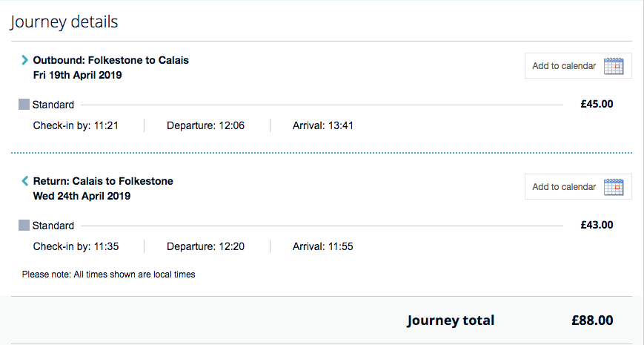Click the Arrival: 13:41 time
Screen dimensions: 644x345
point(323,125)
